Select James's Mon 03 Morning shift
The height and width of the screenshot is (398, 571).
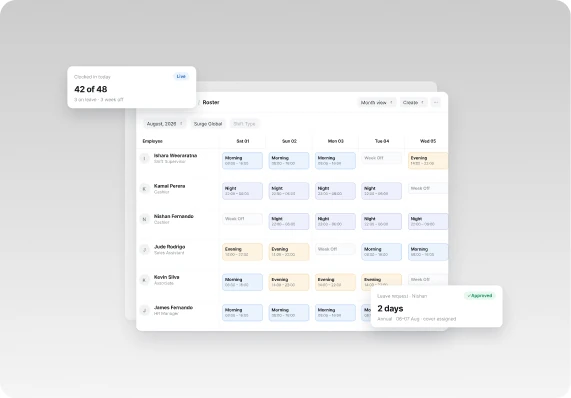pos(335,313)
